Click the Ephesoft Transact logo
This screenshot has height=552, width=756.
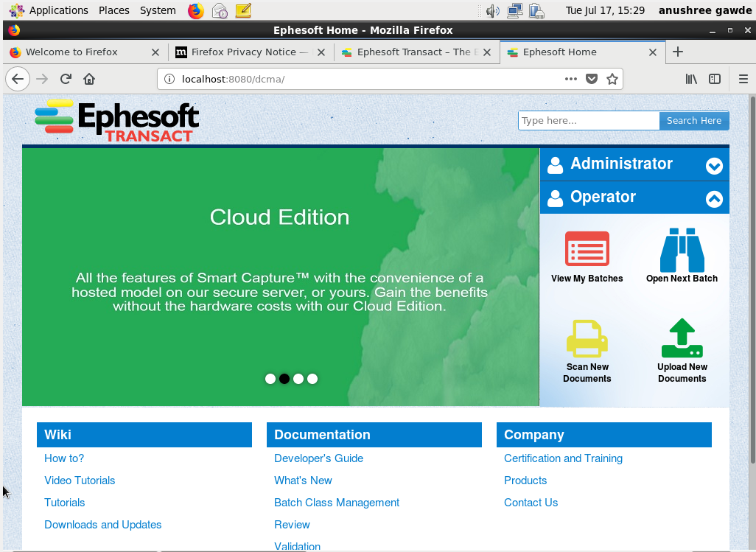pyautogui.click(x=116, y=121)
